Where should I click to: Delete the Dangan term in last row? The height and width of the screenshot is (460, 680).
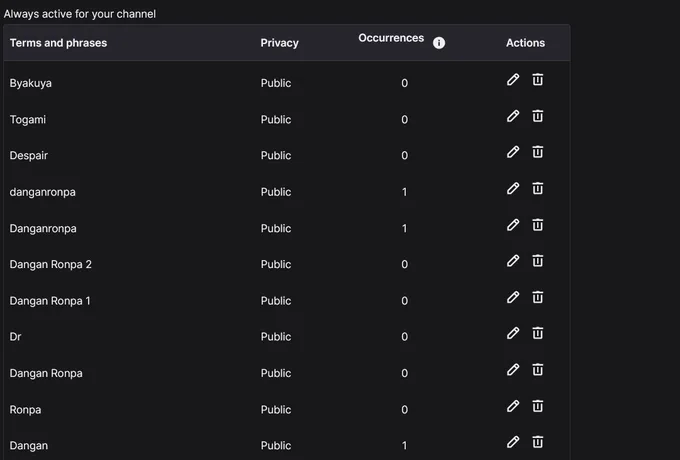tap(538, 442)
